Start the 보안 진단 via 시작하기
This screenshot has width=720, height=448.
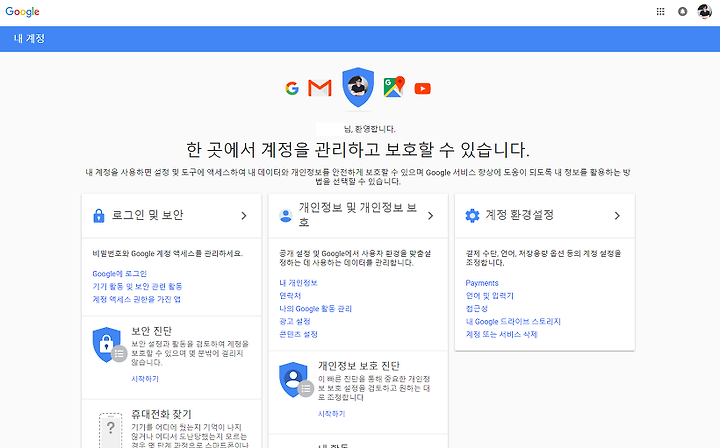point(145,379)
